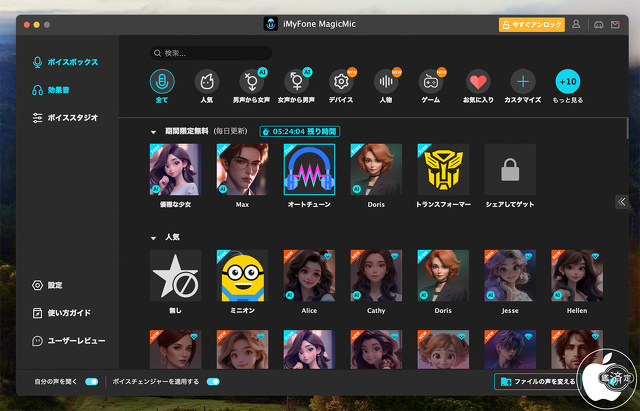The height and width of the screenshot is (411, 640).
Task: Collapse the 期間限定無料 section
Action: (153, 132)
